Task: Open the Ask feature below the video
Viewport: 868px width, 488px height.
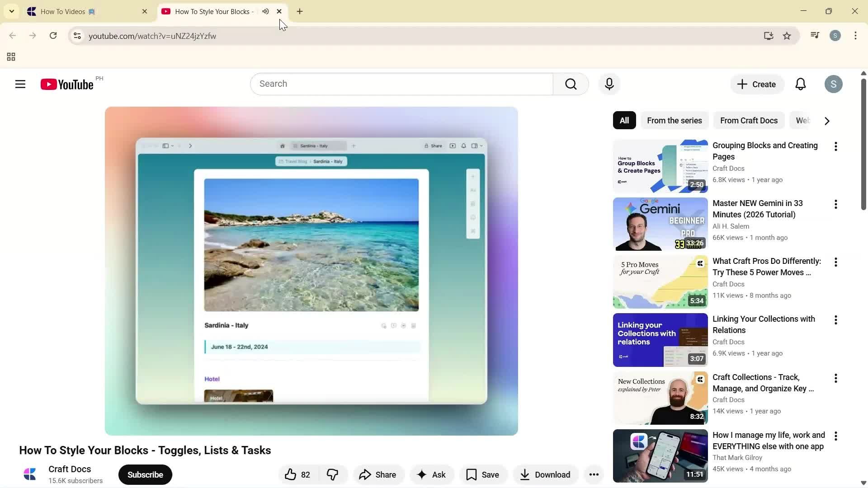Action: (432, 474)
